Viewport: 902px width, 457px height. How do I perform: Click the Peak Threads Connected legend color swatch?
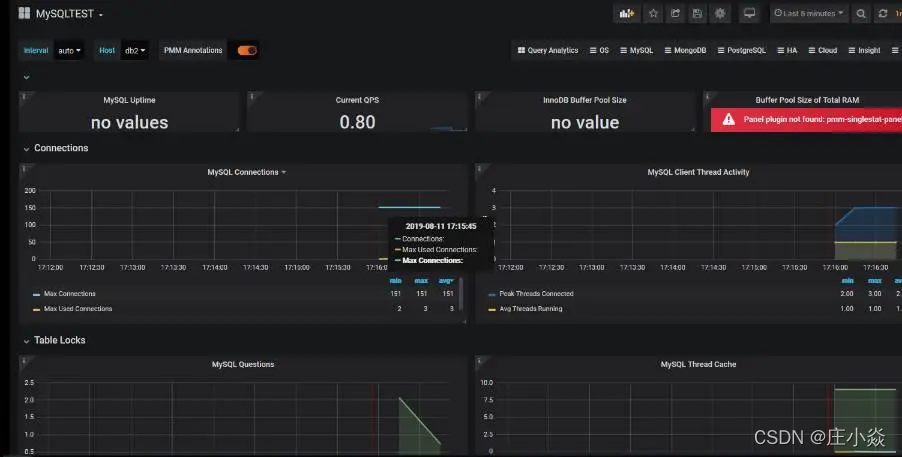tap(492, 294)
